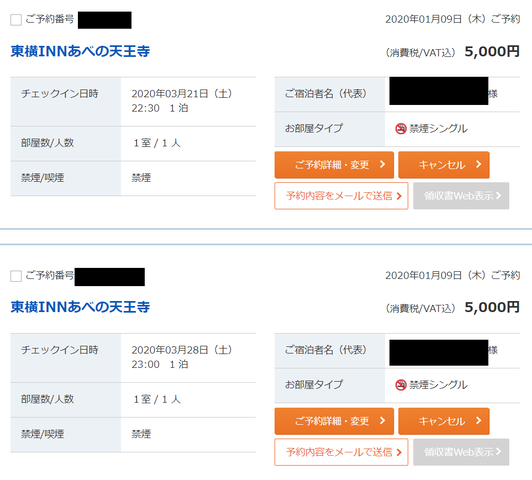Click the 2020年03月28日 check-in date text
Screen dimensions: 532x480
[170, 350]
